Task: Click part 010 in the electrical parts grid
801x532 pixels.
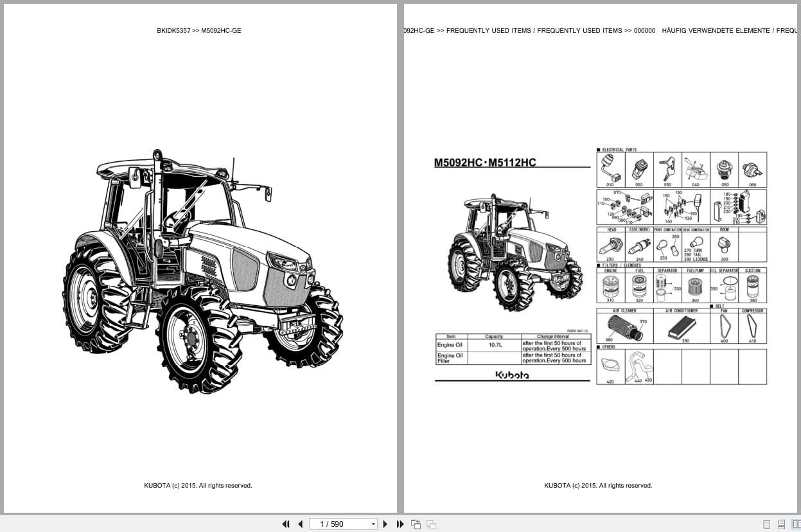Action: pyautogui.click(x=610, y=170)
